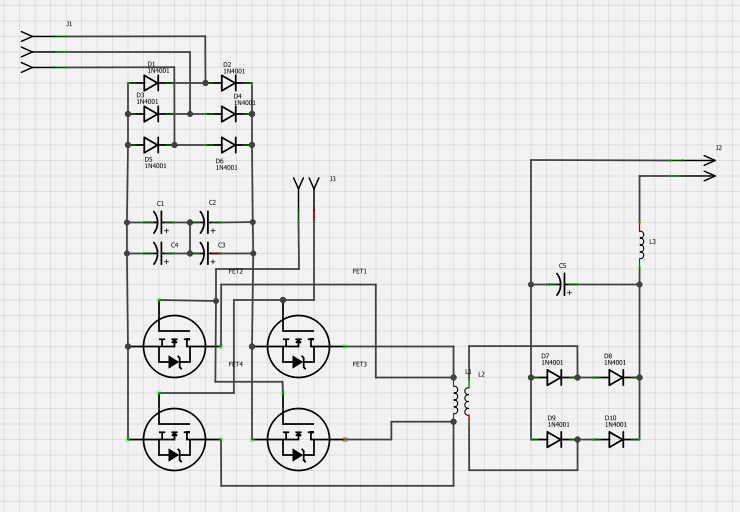Select inductor L3 coil symbol
740x512 pixels.
(x=641, y=245)
